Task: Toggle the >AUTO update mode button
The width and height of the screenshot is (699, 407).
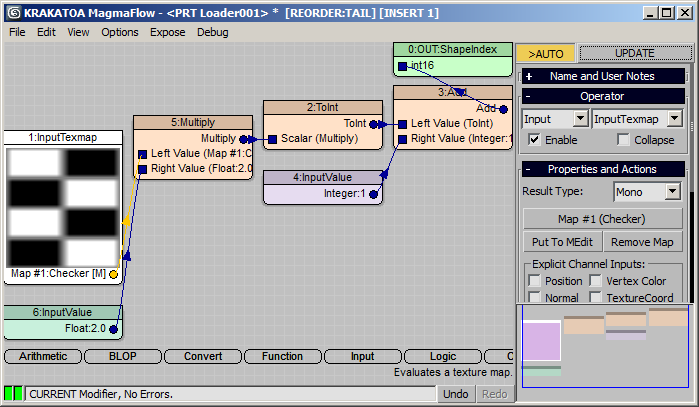Action: pos(546,54)
